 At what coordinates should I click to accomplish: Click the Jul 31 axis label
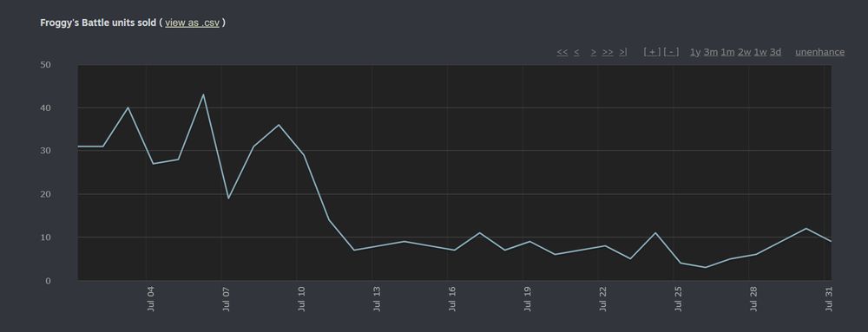(829, 298)
